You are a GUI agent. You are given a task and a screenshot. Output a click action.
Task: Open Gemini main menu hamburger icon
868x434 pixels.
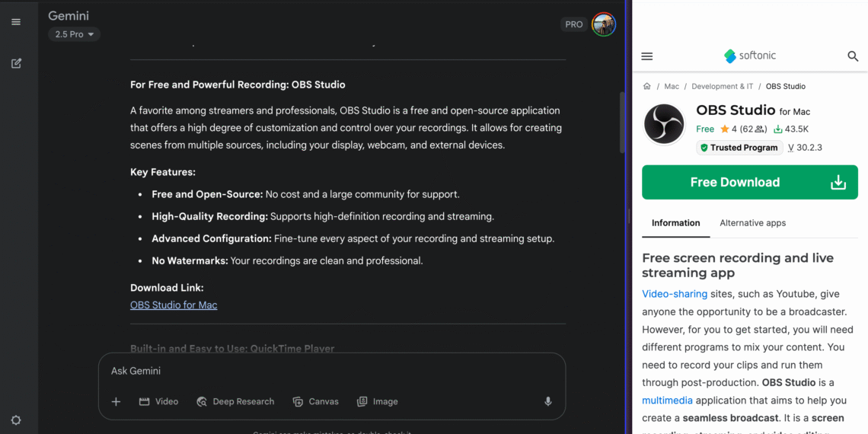[x=16, y=21]
